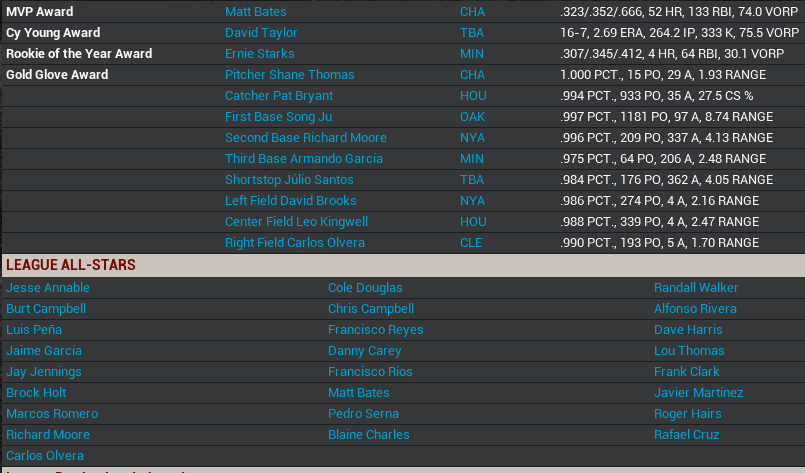
Task: Open MVP winner Matt Bates's player page
Action: tap(255, 12)
